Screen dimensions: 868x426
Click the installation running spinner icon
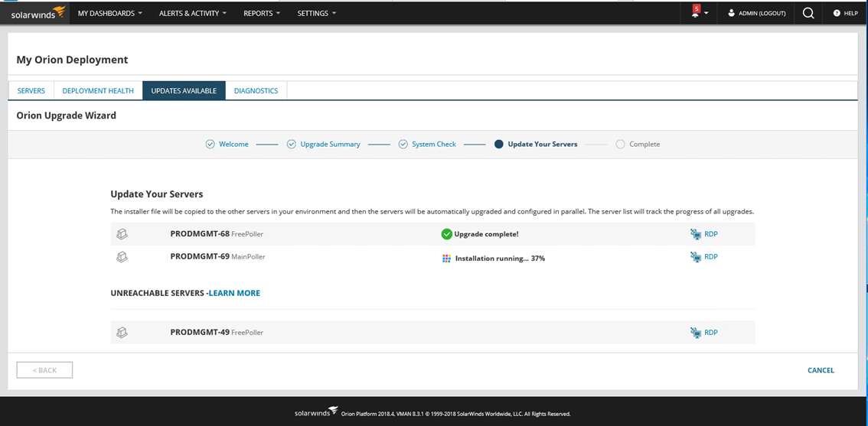(447, 259)
